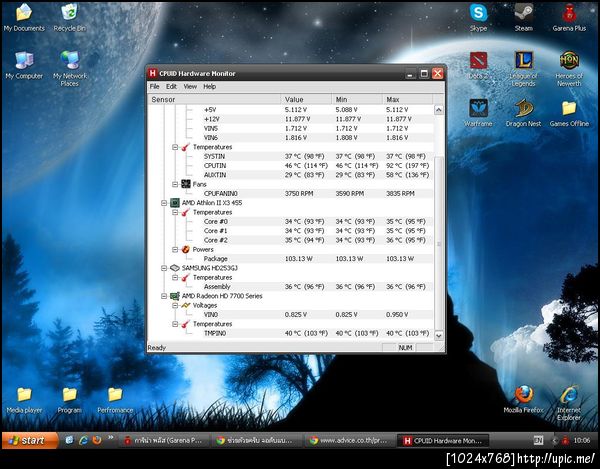Collapse the Fans group
The image size is (600, 469).
175,184
